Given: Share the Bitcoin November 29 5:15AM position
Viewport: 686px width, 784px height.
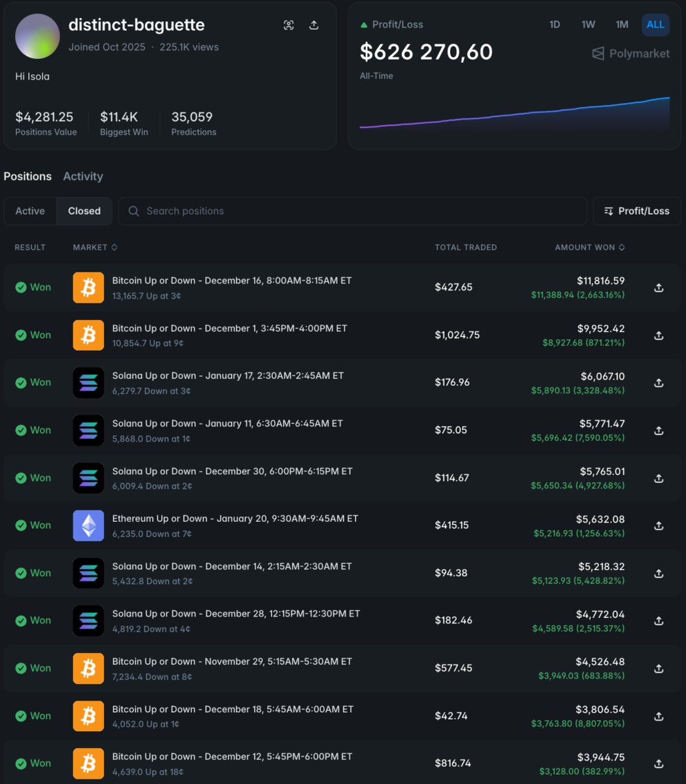Looking at the screenshot, I should (x=659, y=668).
